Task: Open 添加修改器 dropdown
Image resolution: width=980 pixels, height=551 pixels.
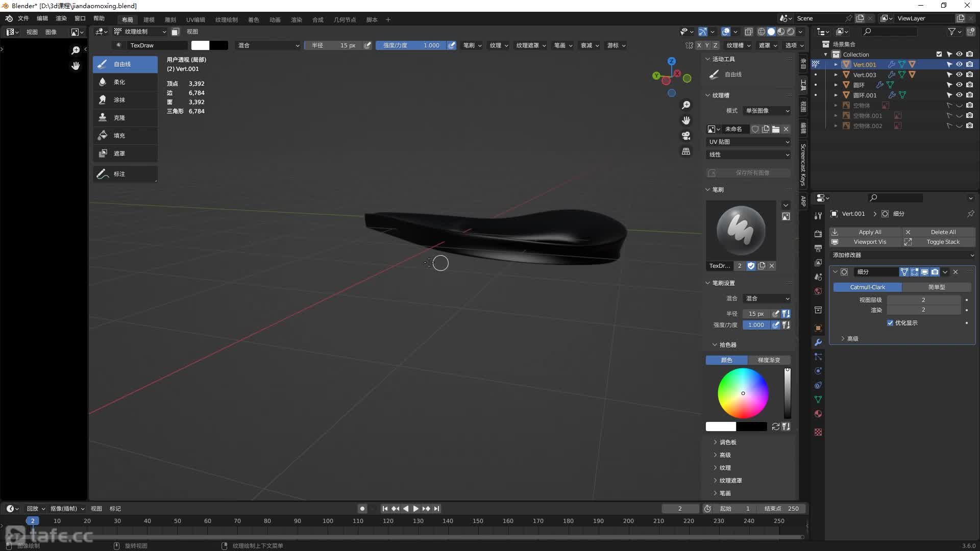Action: (902, 255)
